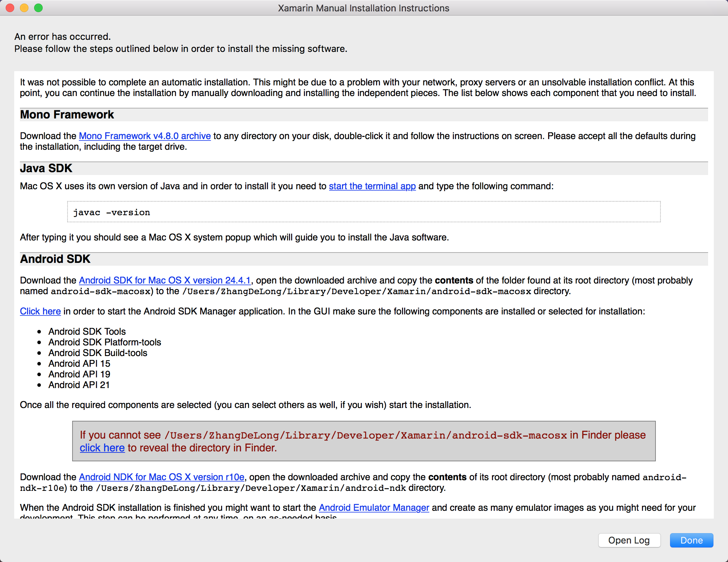Click the window title 'Xamarin Manual Installation Instructions'
The width and height of the screenshot is (728, 562).
364,8
